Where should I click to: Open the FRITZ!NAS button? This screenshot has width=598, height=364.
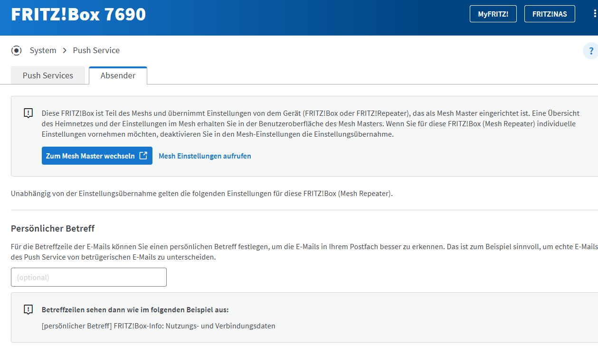pos(550,14)
